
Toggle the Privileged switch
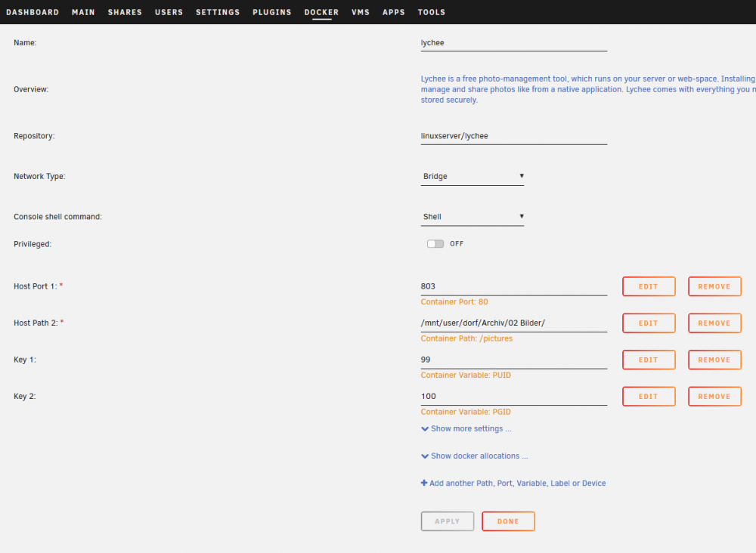pos(435,244)
